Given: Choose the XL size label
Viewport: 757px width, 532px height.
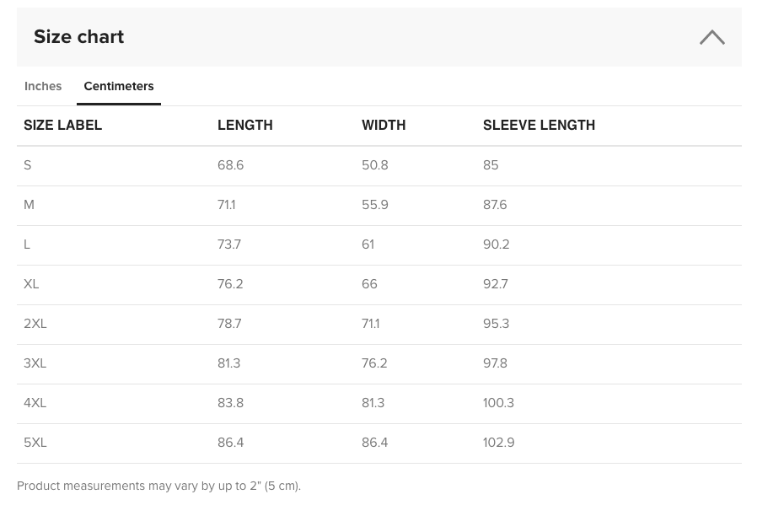Looking at the screenshot, I should 31,284.
